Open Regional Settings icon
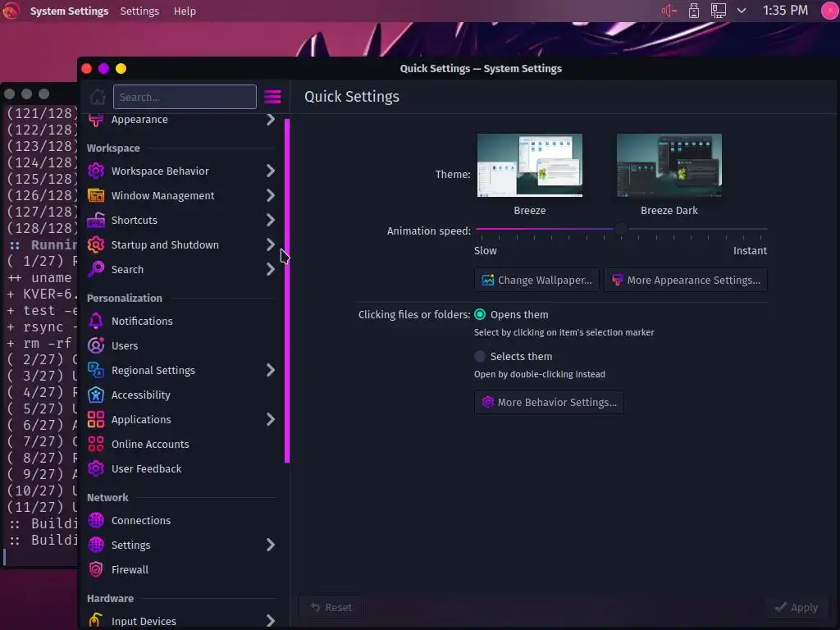 click(96, 370)
